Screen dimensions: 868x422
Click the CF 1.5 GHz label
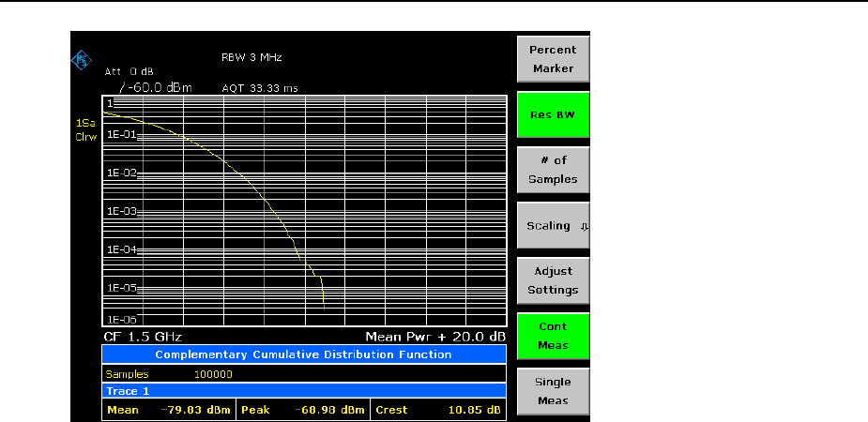pyautogui.click(x=143, y=337)
